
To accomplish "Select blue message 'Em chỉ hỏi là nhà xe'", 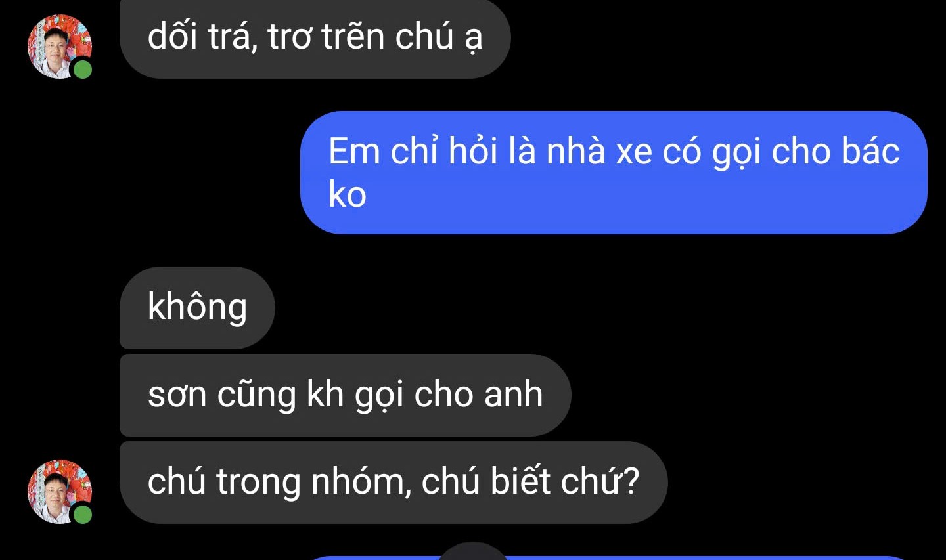I will tap(614, 173).
